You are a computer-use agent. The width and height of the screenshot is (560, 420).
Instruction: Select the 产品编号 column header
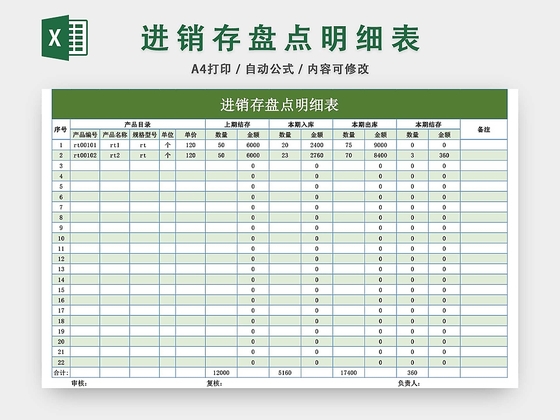point(85,135)
